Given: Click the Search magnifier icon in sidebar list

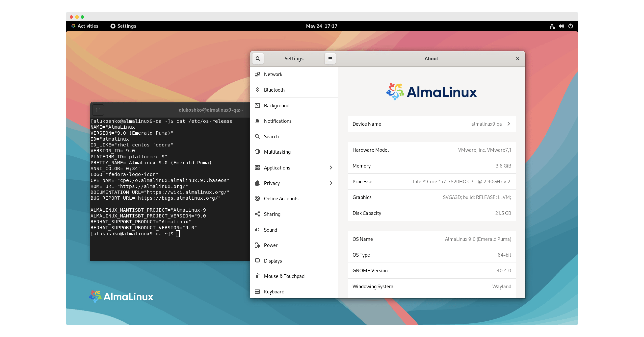Looking at the screenshot, I should pyautogui.click(x=257, y=136).
